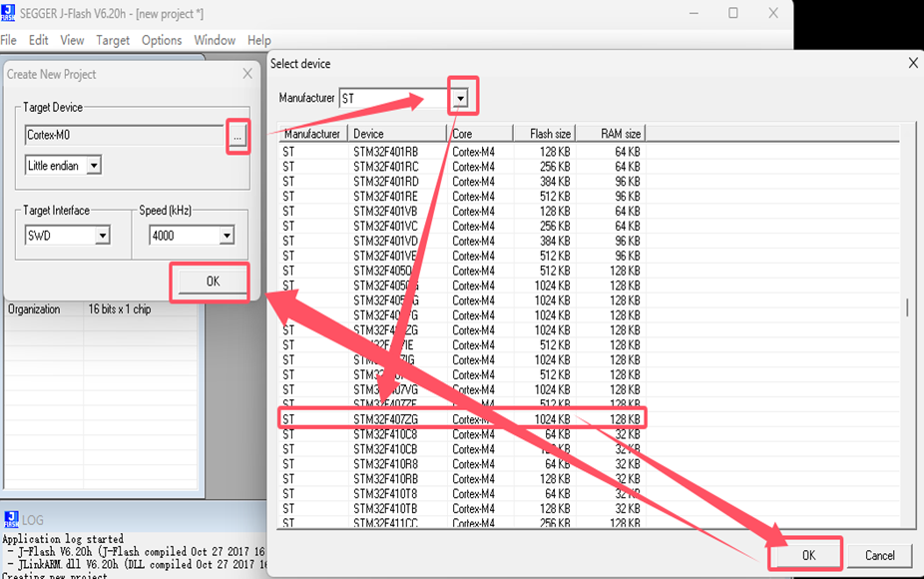
Task: Close the J-Flash main window
Action: (773, 13)
